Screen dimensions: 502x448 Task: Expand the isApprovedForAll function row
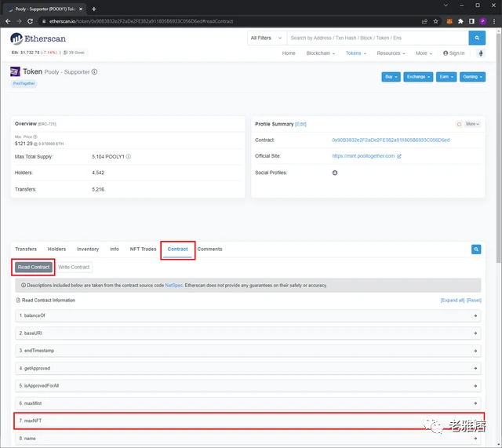point(248,385)
